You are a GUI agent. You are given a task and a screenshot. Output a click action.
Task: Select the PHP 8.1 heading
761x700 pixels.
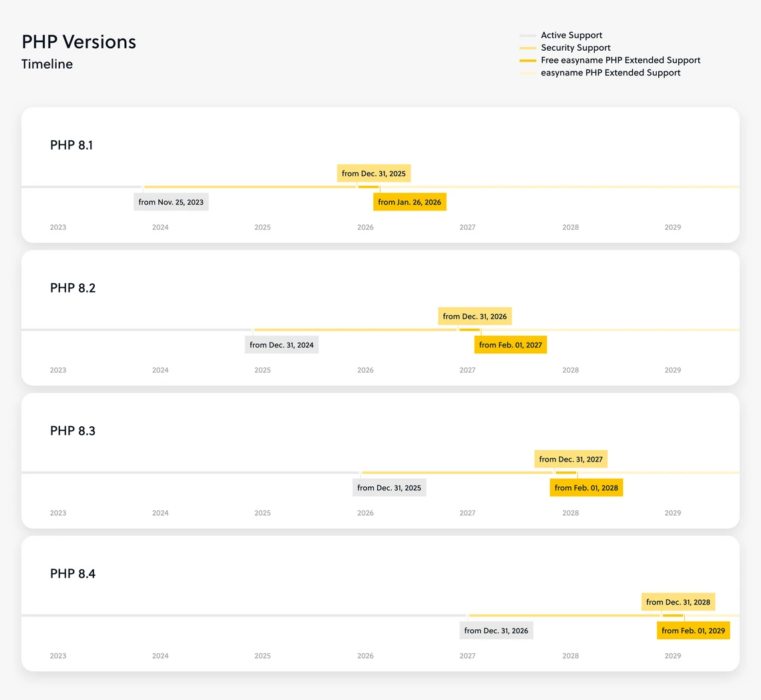click(x=71, y=145)
